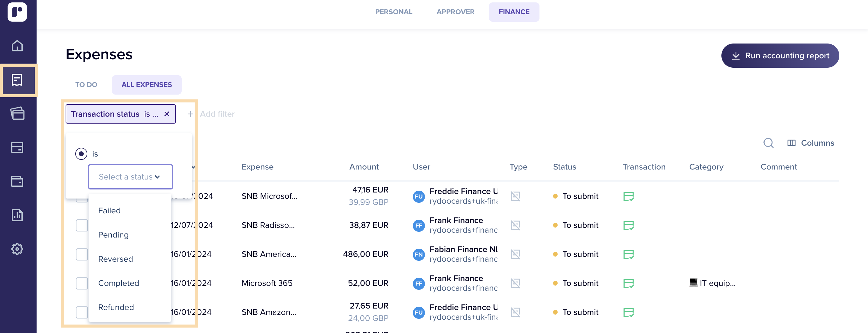Click the IT equip... category cell

(x=712, y=283)
